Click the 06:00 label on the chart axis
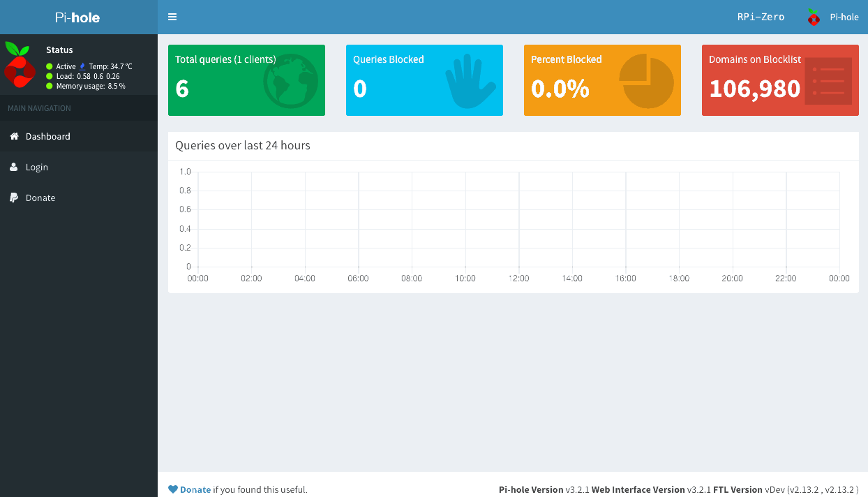Viewport: 868px width, 497px height. click(x=358, y=278)
